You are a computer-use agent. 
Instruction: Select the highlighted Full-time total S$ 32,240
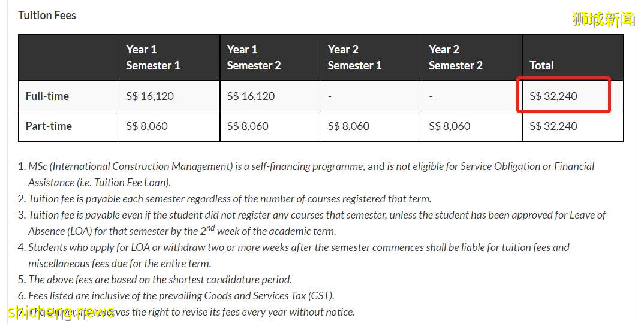click(x=553, y=96)
